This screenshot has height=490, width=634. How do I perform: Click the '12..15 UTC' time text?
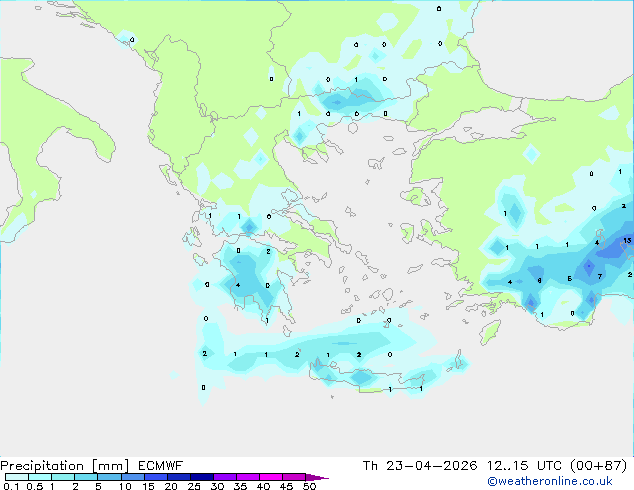coord(524,466)
